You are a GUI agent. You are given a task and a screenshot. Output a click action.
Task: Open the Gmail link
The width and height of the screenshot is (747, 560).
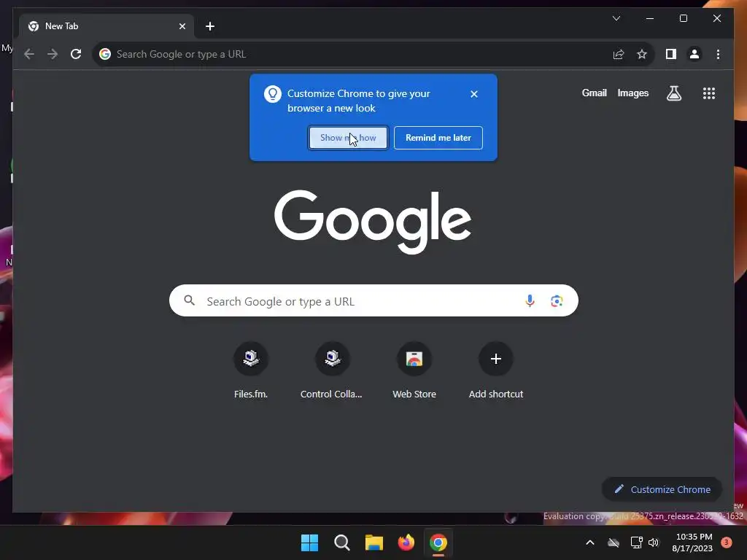click(594, 93)
